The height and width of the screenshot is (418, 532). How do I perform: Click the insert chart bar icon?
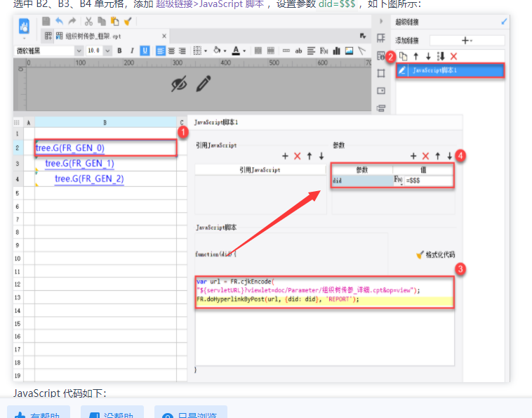click(337, 51)
